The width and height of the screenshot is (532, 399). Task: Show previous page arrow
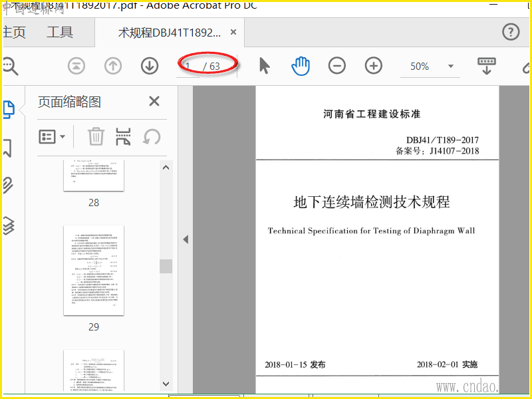[x=113, y=66]
